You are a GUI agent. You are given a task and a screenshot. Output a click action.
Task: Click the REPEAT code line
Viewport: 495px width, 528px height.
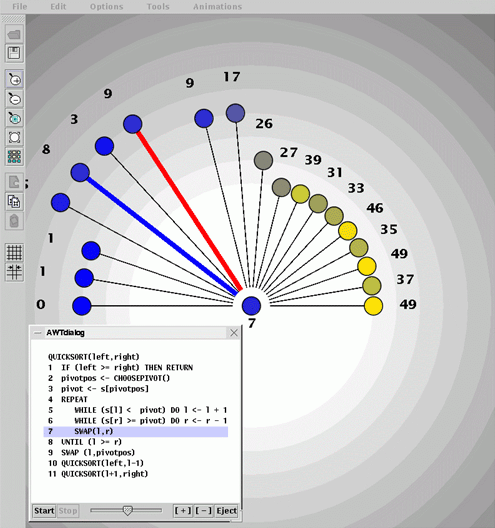(x=74, y=399)
